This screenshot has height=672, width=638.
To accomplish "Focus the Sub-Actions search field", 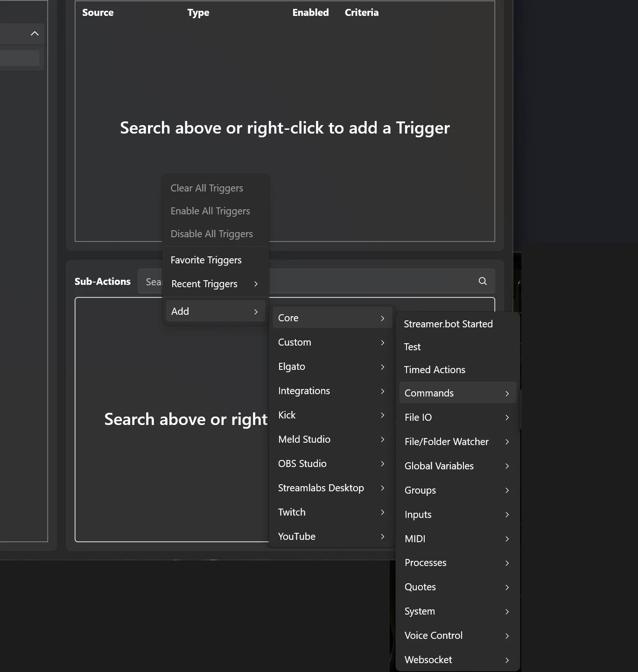I will point(316,281).
